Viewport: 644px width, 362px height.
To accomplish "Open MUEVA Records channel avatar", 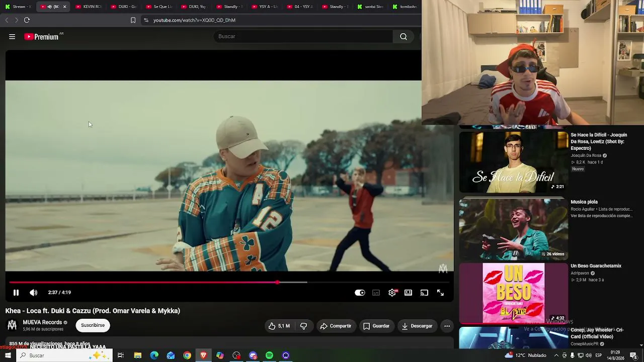I will [12, 325].
